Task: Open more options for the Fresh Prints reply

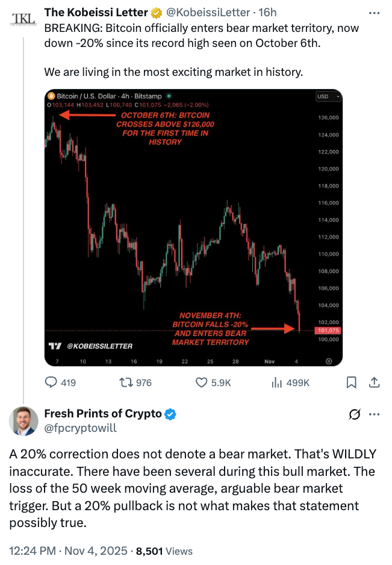Action: 375,414
